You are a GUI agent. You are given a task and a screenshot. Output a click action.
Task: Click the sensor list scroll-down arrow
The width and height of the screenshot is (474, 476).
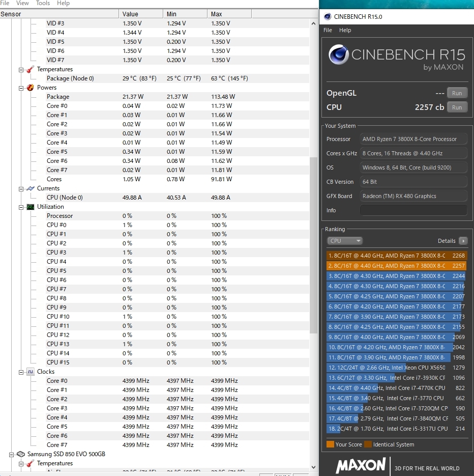(313, 467)
